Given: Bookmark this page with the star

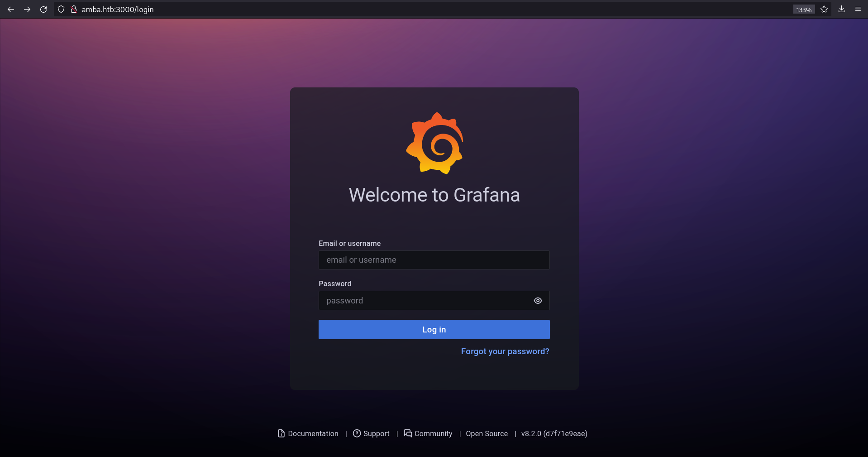Looking at the screenshot, I should tap(824, 9).
